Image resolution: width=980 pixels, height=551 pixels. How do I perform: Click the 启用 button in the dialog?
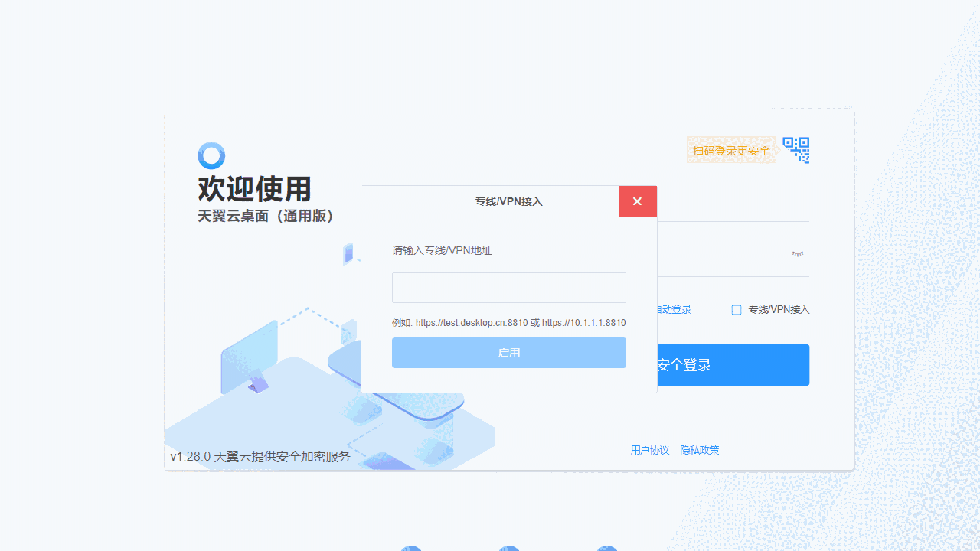click(x=508, y=353)
